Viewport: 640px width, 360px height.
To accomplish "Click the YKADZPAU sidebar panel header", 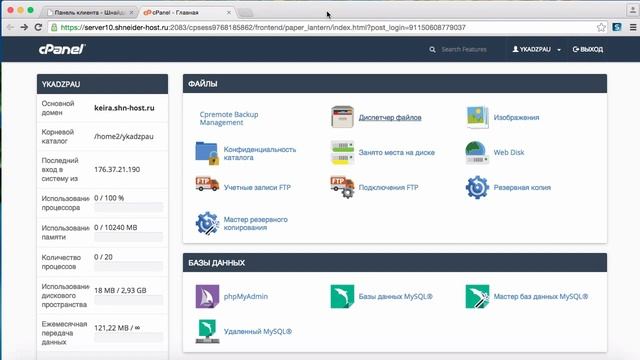I will point(102,84).
